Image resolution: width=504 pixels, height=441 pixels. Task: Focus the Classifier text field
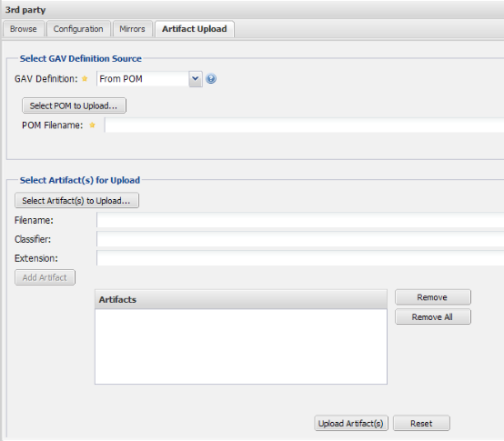[300, 239]
